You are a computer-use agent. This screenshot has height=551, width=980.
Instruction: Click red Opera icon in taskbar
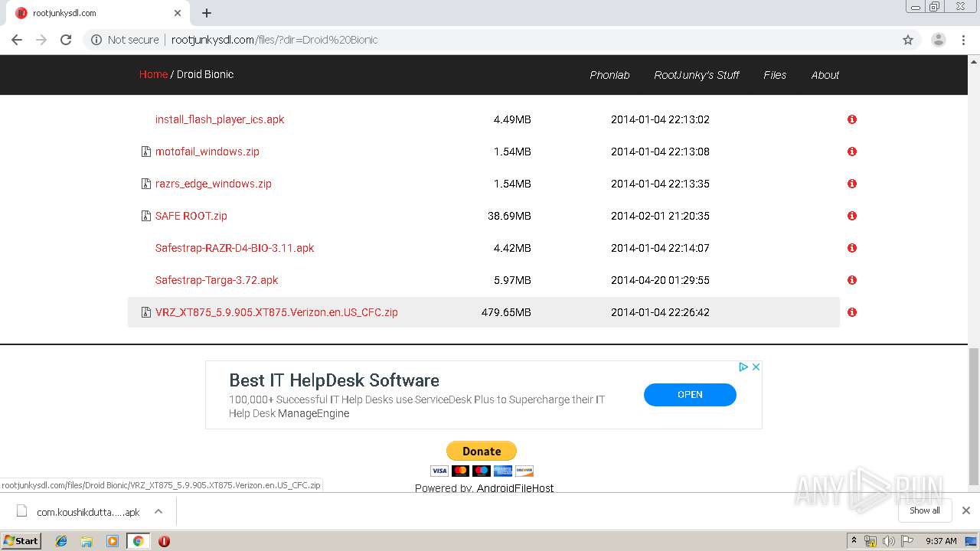164,541
